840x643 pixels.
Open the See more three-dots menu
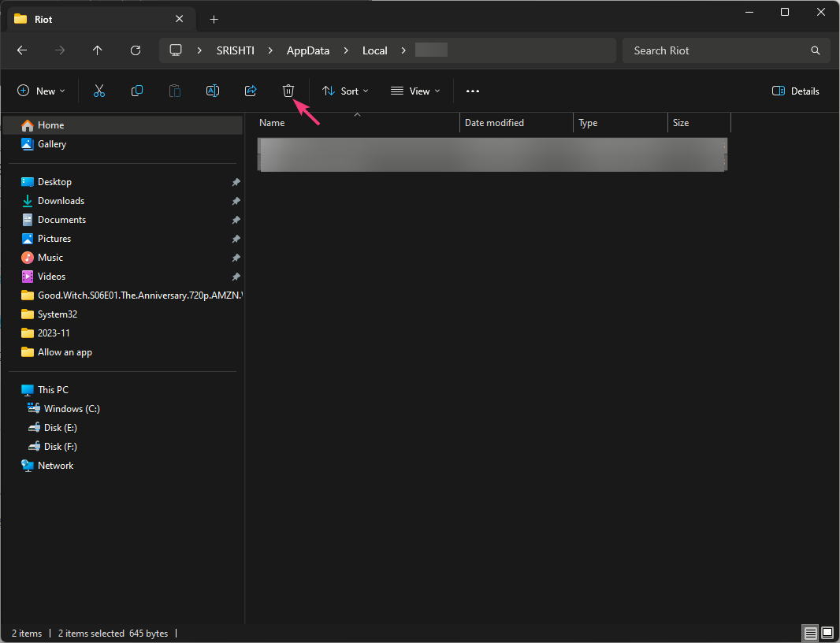(473, 91)
